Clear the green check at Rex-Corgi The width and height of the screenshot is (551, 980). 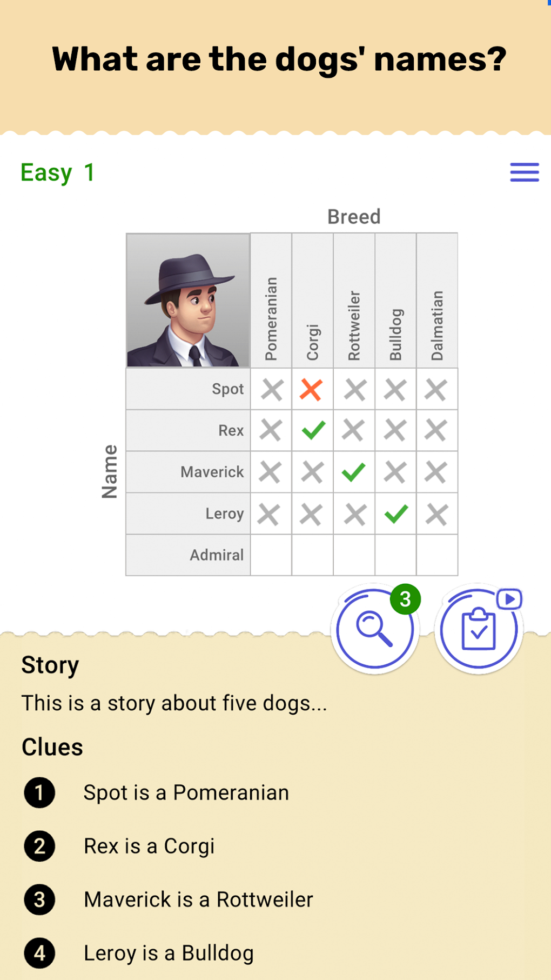pyautogui.click(x=312, y=430)
